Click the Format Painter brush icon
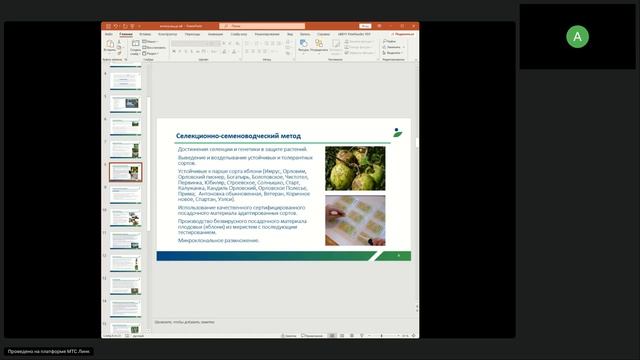This screenshot has width=640, height=360. click(x=119, y=53)
